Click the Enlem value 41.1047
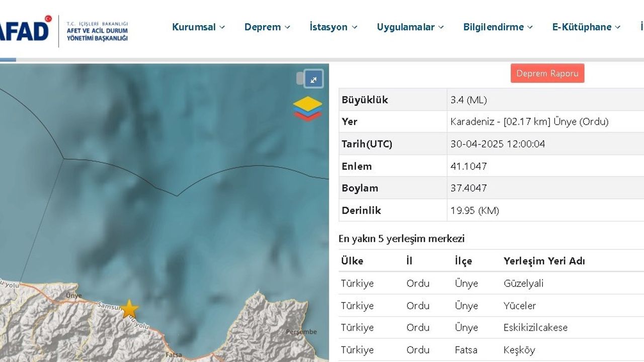This screenshot has height=362, width=644. 468,166
